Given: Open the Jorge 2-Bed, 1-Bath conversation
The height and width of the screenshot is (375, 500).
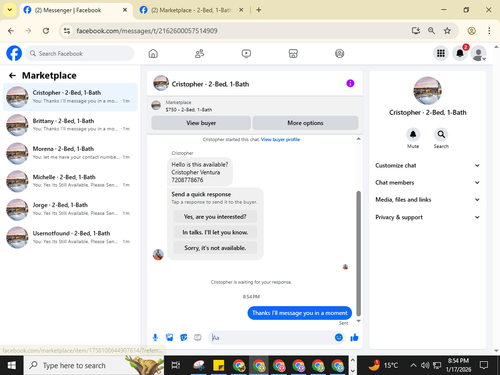Looking at the screenshot, I should [70, 209].
